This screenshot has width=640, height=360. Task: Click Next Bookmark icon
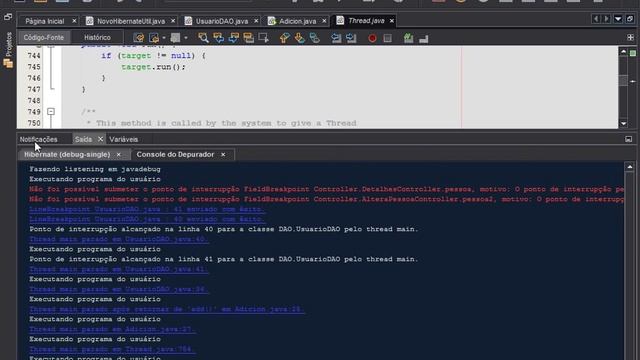300,38
